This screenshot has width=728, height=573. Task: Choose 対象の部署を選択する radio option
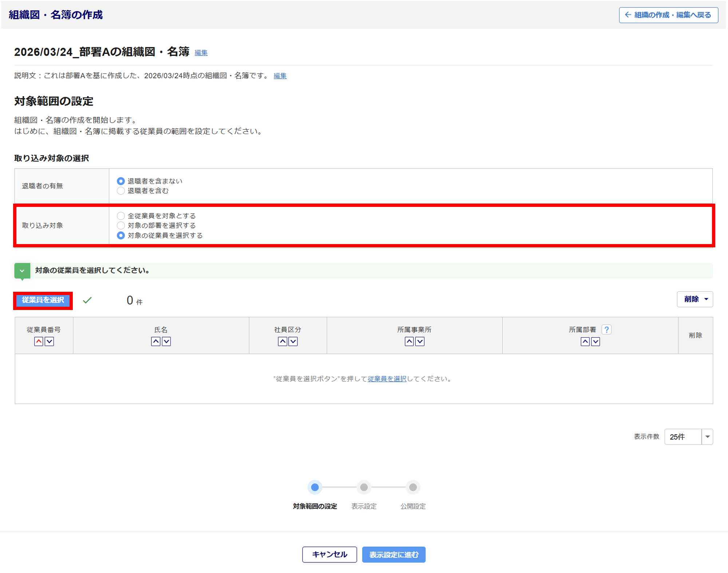121,225
